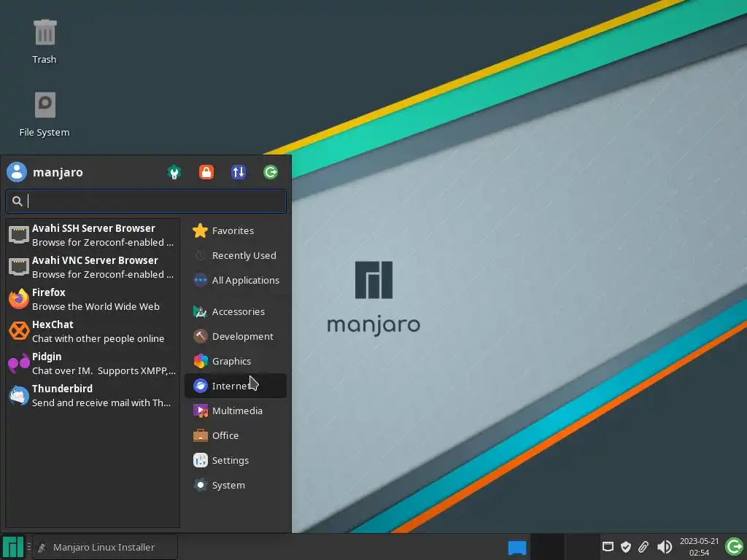This screenshot has width=747, height=560.
Task: Open the Office category
Action: tap(236, 435)
